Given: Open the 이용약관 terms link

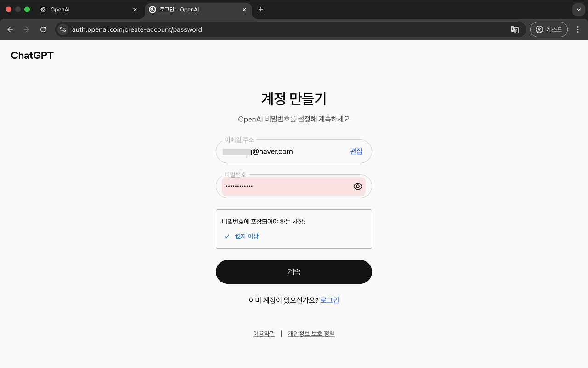Looking at the screenshot, I should tap(264, 334).
